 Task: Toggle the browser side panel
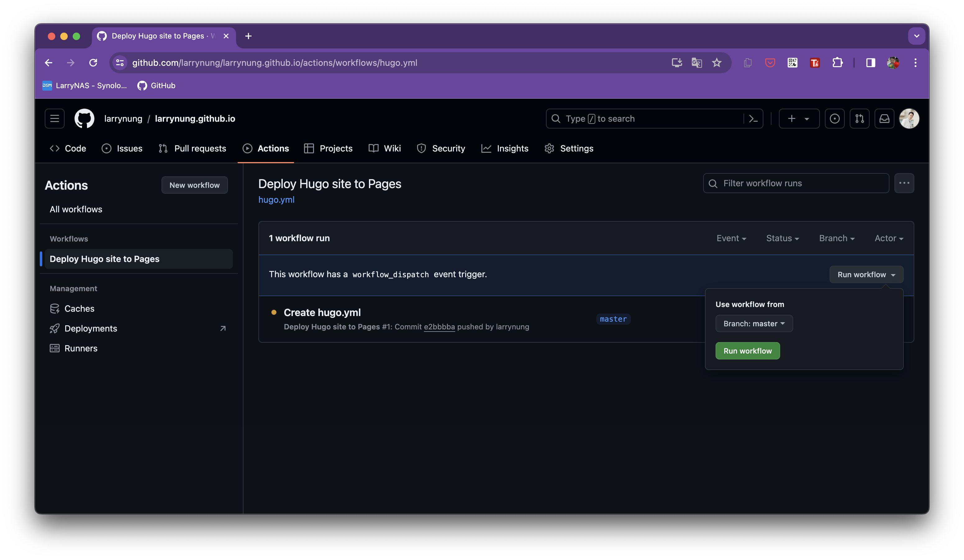[870, 63]
